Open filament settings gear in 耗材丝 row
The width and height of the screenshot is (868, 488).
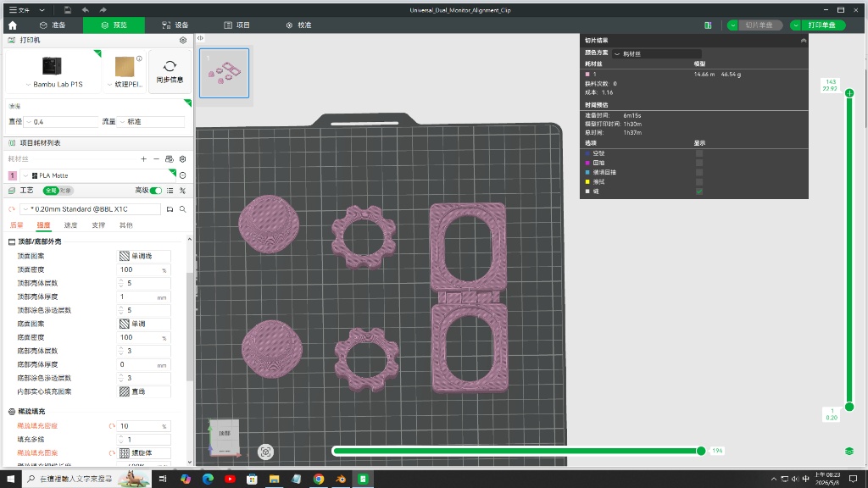click(x=183, y=158)
